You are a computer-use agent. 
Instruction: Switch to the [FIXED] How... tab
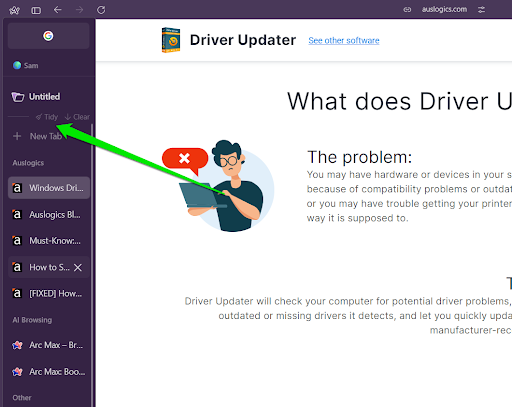click(x=49, y=293)
